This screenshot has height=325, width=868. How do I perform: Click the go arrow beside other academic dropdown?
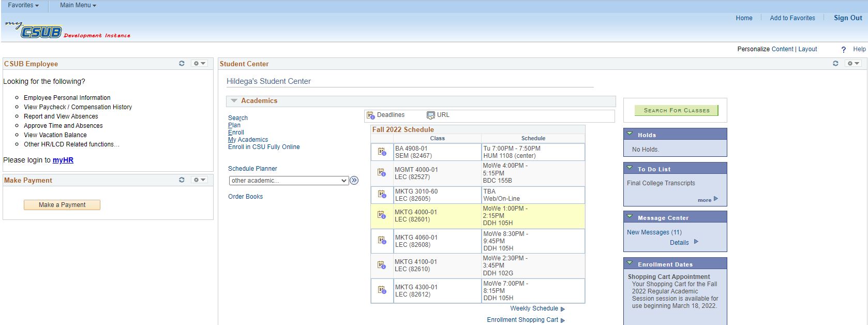coord(354,181)
